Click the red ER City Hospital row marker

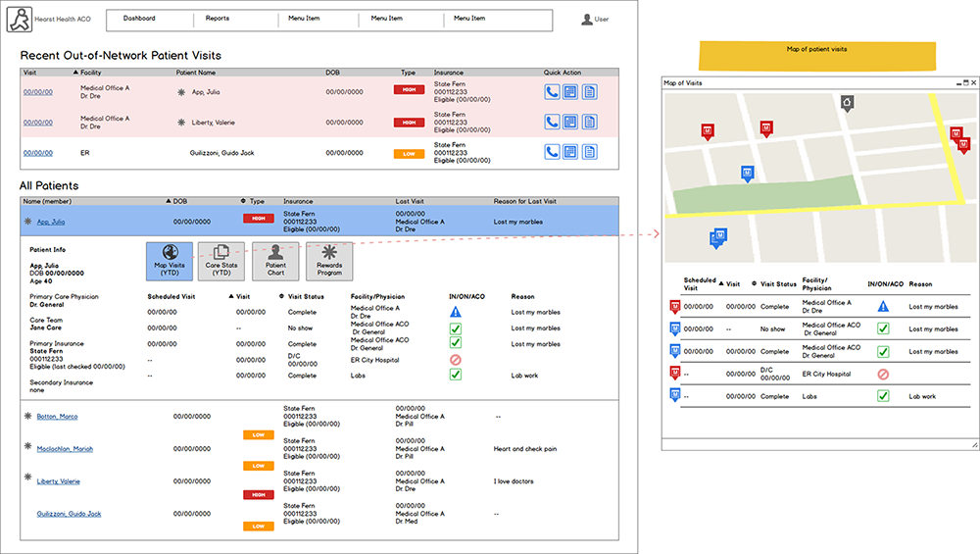673,374
